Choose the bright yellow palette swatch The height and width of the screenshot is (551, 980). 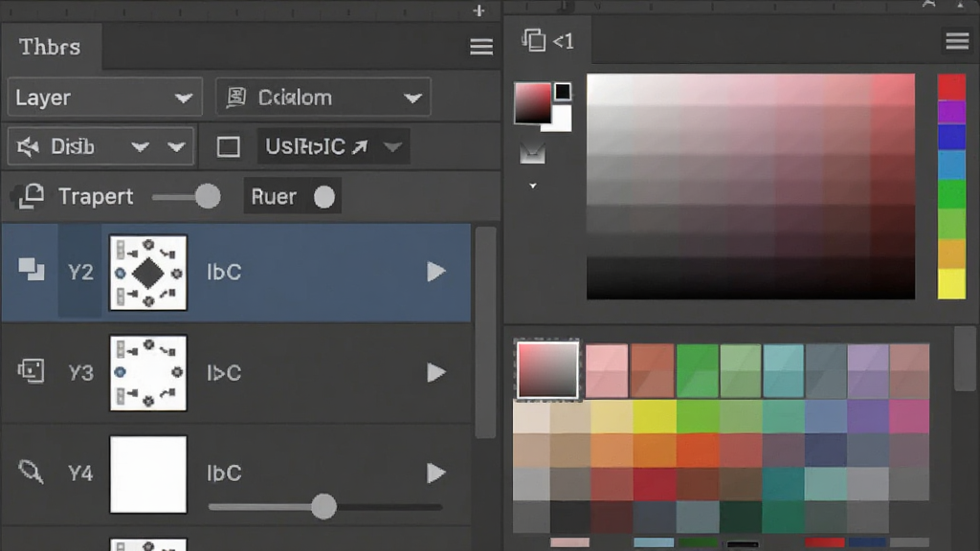point(654,417)
